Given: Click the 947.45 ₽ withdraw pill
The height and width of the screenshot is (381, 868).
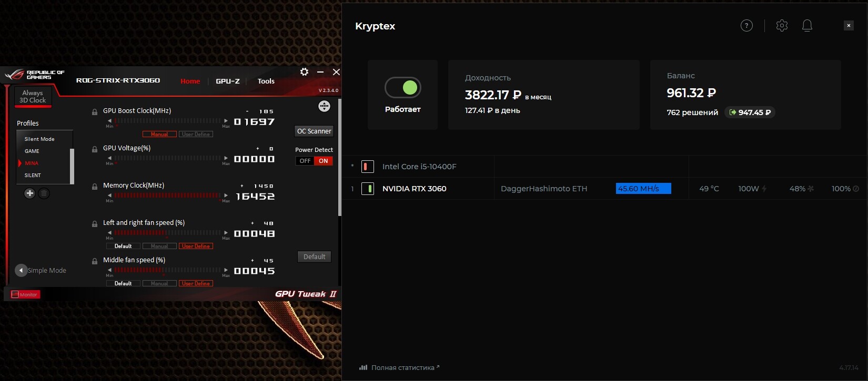Looking at the screenshot, I should 750,112.
